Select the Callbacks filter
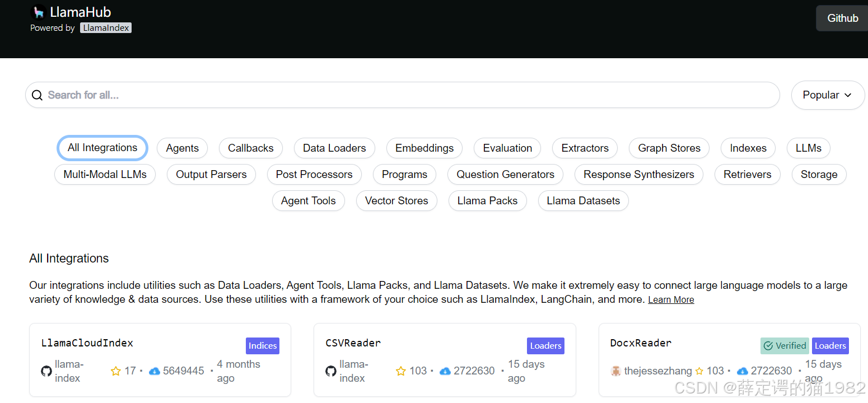 click(251, 148)
